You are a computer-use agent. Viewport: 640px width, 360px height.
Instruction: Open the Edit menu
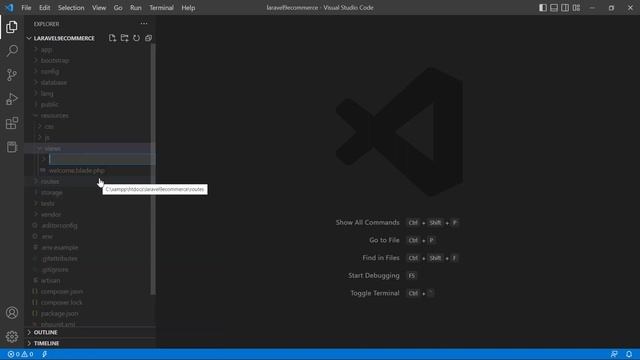(x=44, y=8)
